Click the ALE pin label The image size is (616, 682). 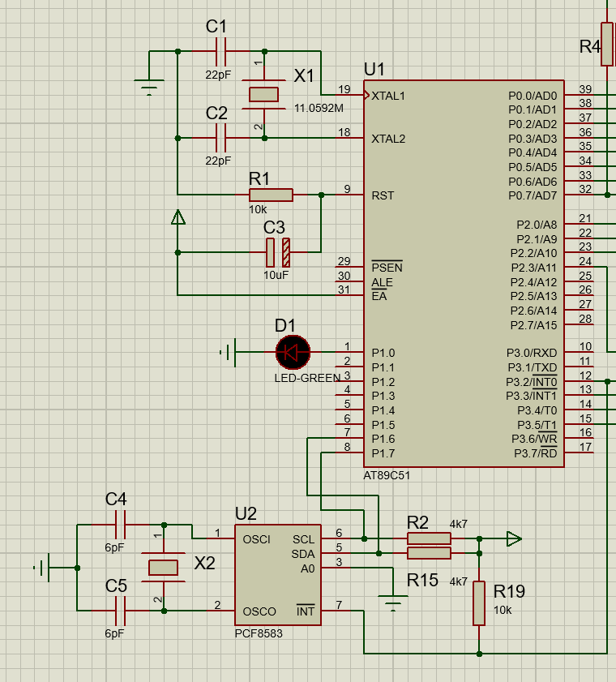click(382, 282)
